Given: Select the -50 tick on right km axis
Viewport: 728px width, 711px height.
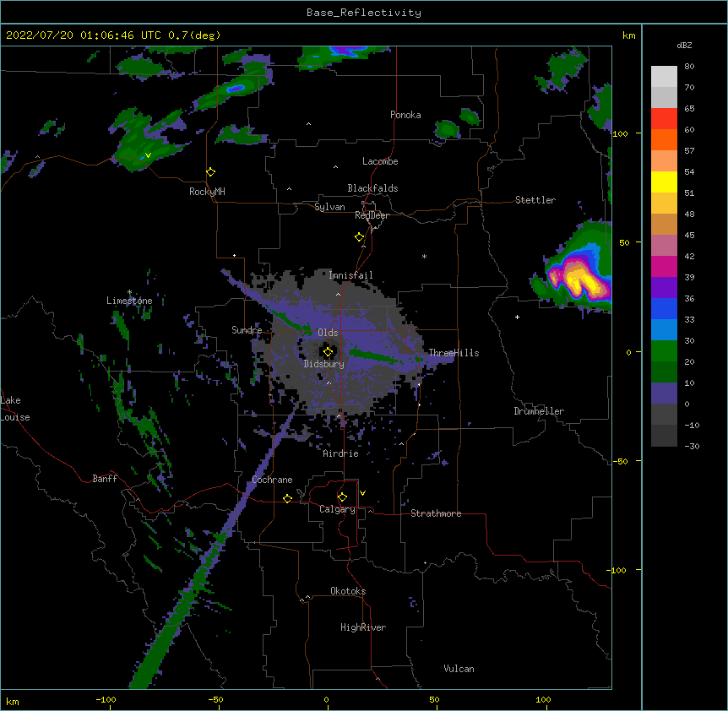Looking at the screenshot, I should click(620, 461).
